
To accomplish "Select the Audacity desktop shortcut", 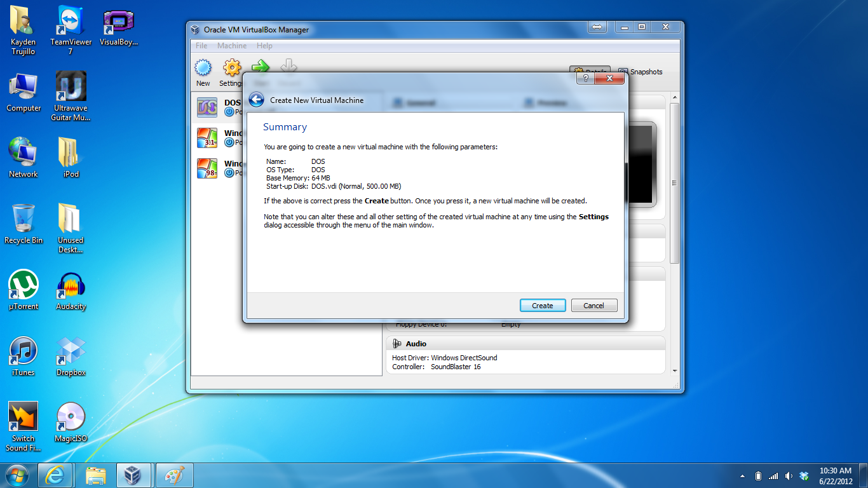I will pos(71,290).
